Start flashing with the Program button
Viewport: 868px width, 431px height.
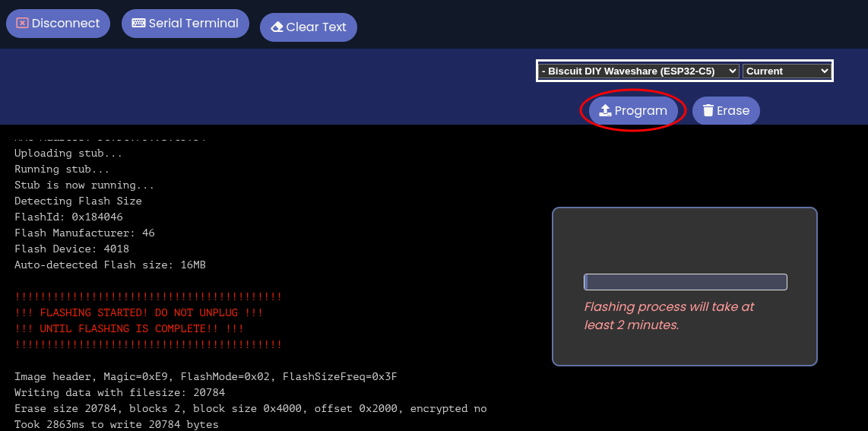point(633,111)
